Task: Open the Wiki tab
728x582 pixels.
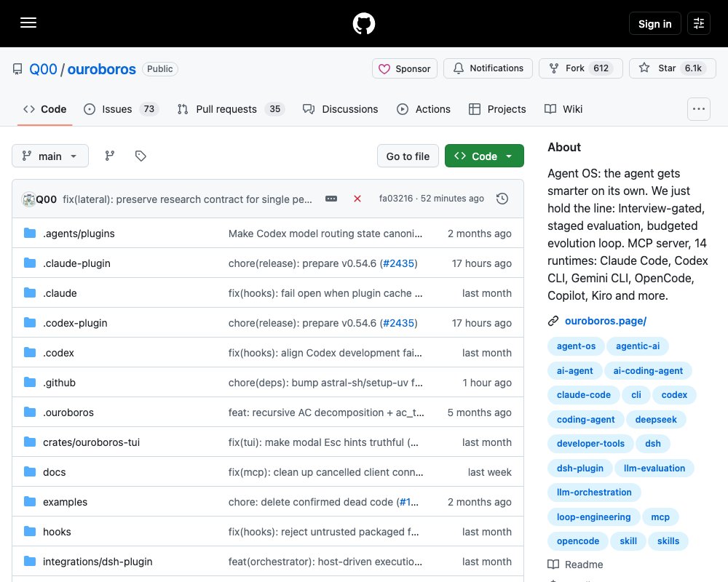Action: pos(563,109)
